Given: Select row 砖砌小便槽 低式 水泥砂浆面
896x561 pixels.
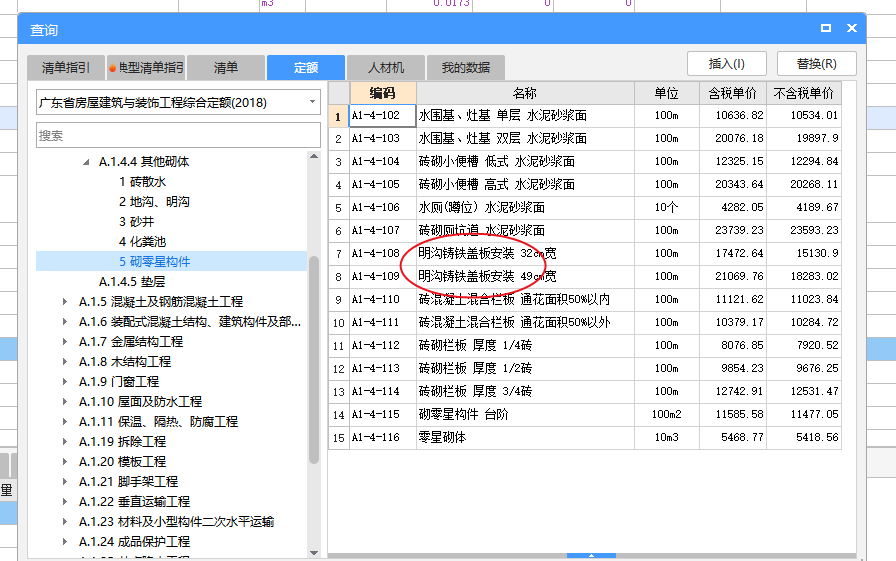Looking at the screenshot, I should [585, 162].
